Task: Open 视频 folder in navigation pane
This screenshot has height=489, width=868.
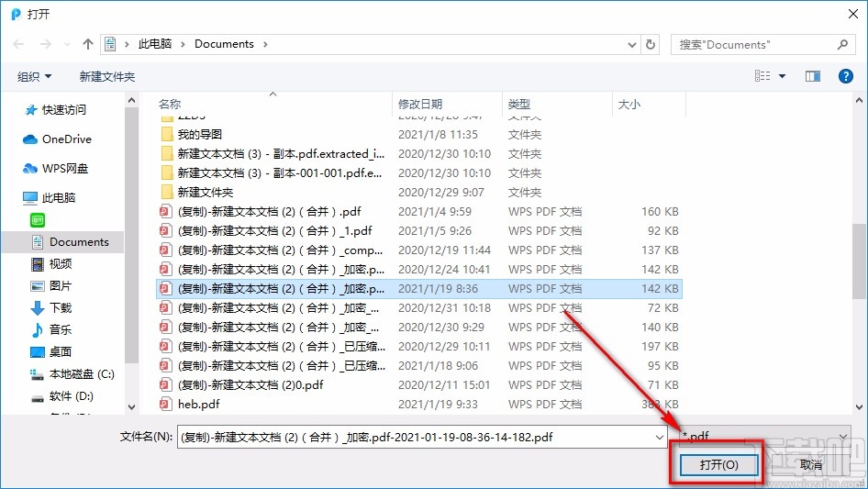Action: point(51,264)
